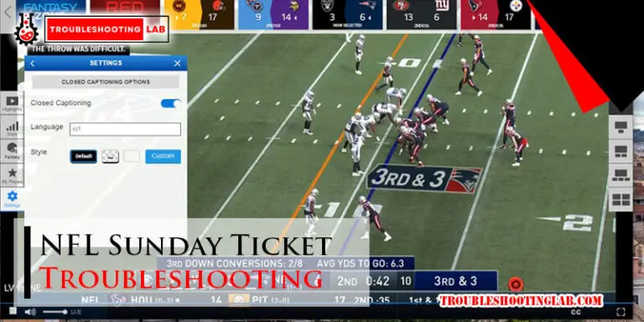644x322 pixels.
Task: Select the Washington vs Browns game tile
Action: click(x=200, y=14)
